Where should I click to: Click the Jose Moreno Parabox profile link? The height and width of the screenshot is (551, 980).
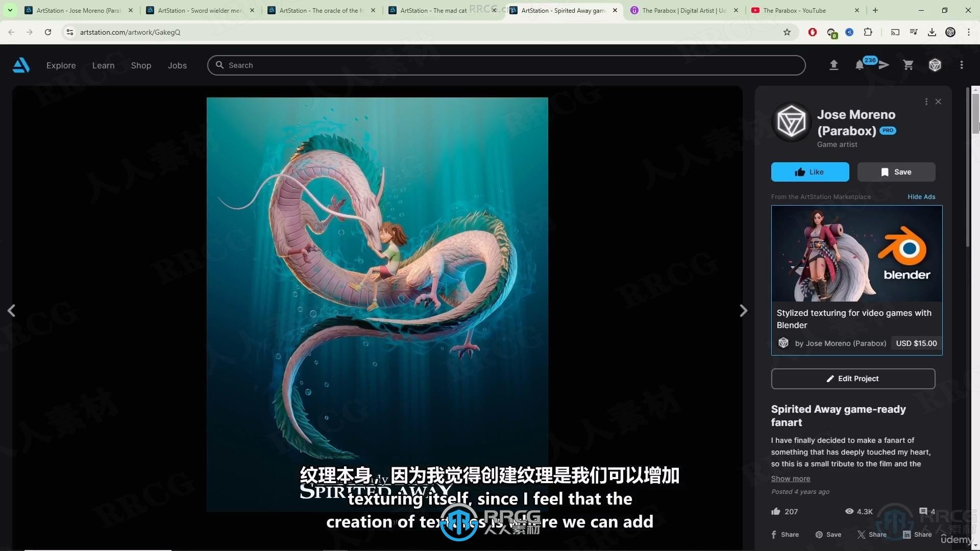[856, 122]
